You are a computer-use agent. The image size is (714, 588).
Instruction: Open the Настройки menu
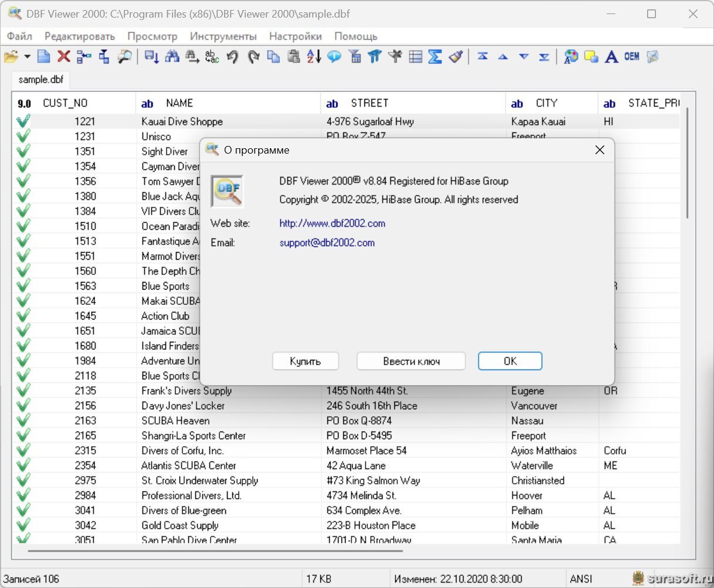[x=295, y=36]
